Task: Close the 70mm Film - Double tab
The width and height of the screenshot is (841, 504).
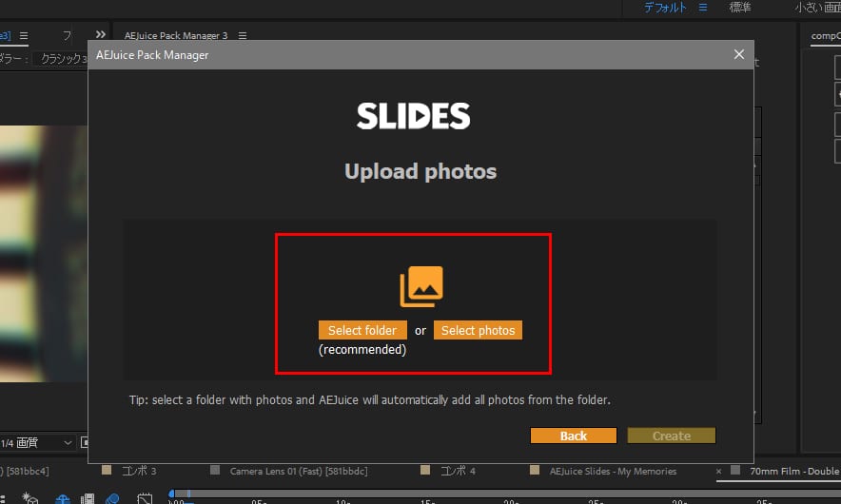Action: click(x=718, y=472)
